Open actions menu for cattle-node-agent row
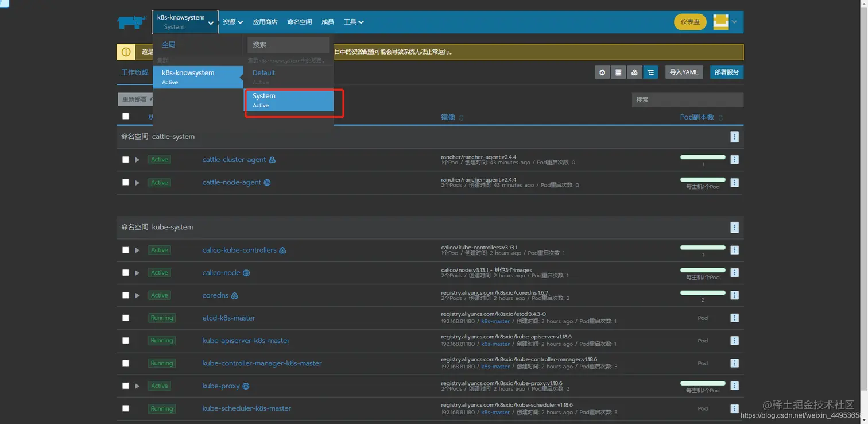The height and width of the screenshot is (424, 868). tap(734, 183)
